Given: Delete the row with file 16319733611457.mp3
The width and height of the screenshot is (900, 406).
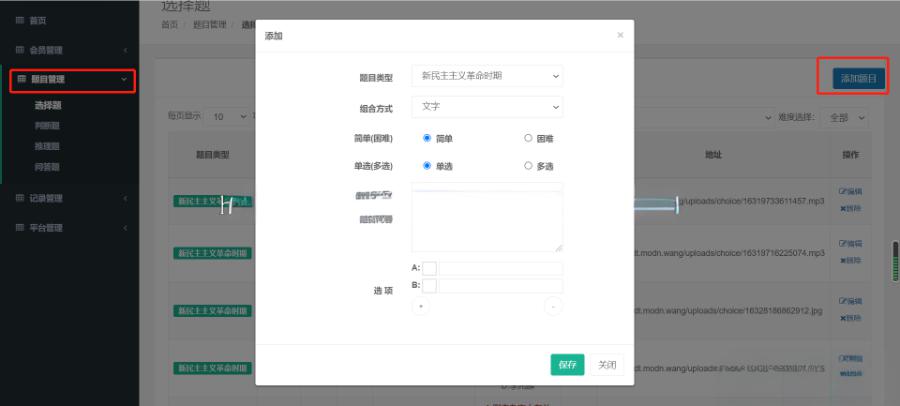Looking at the screenshot, I should coord(851,208).
